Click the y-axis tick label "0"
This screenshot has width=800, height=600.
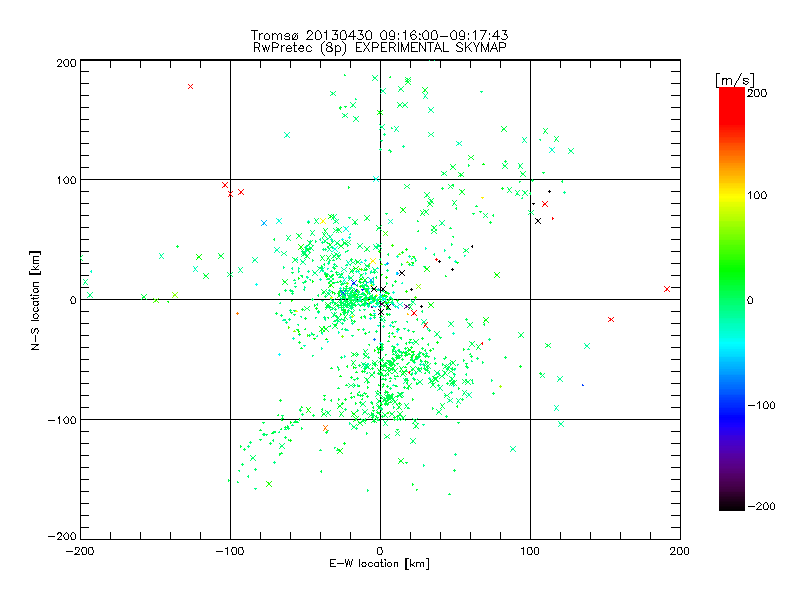(x=73, y=301)
